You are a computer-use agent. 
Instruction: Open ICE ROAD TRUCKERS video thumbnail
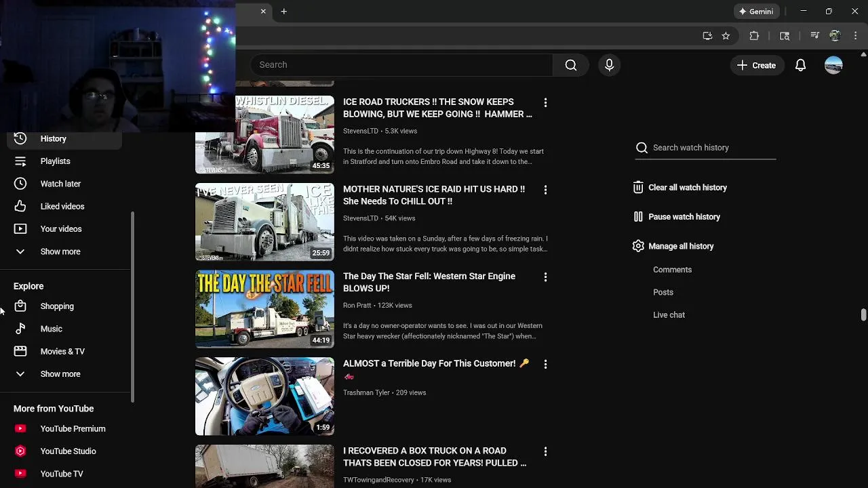pyautogui.click(x=264, y=134)
